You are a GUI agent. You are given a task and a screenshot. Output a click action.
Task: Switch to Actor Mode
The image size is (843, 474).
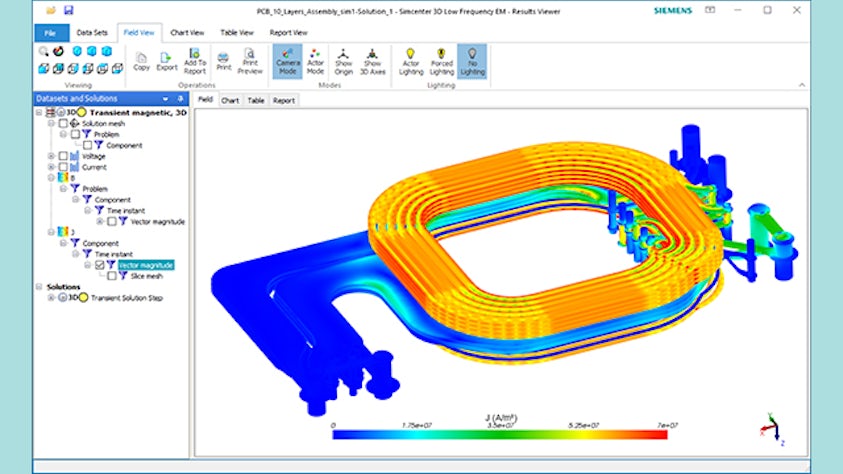tap(315, 61)
